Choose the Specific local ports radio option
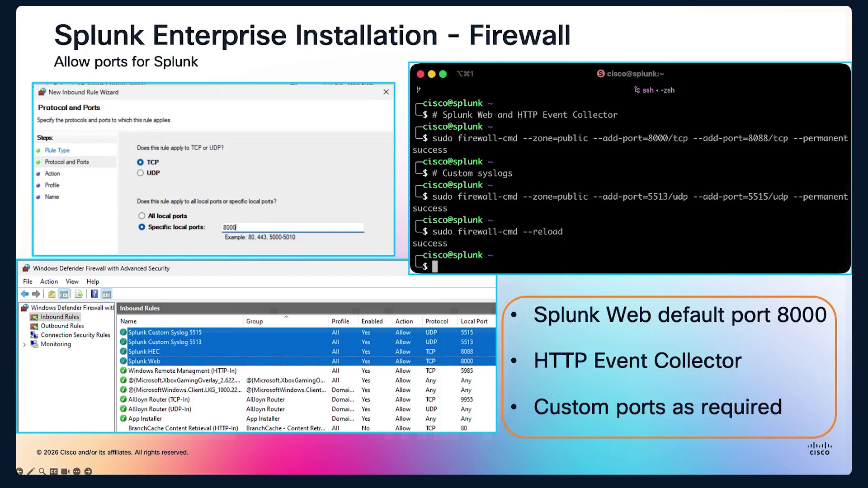 point(142,227)
